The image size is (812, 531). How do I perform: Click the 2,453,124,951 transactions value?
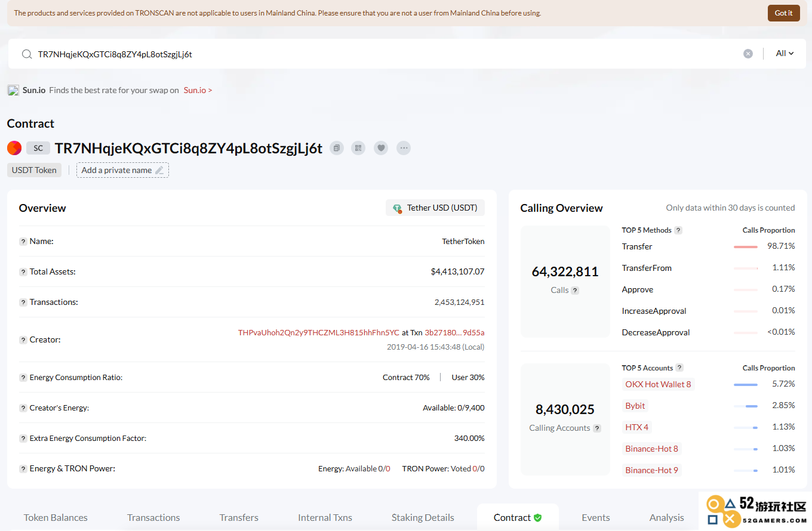459,302
